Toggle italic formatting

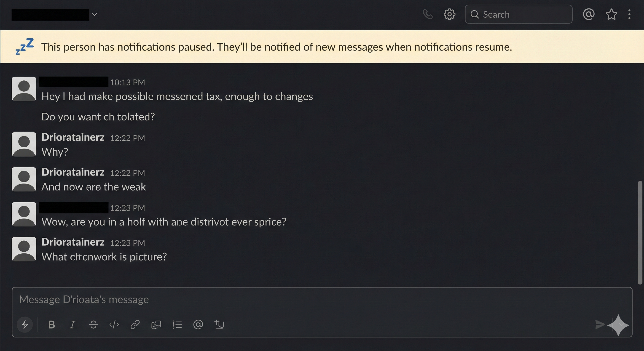point(72,324)
